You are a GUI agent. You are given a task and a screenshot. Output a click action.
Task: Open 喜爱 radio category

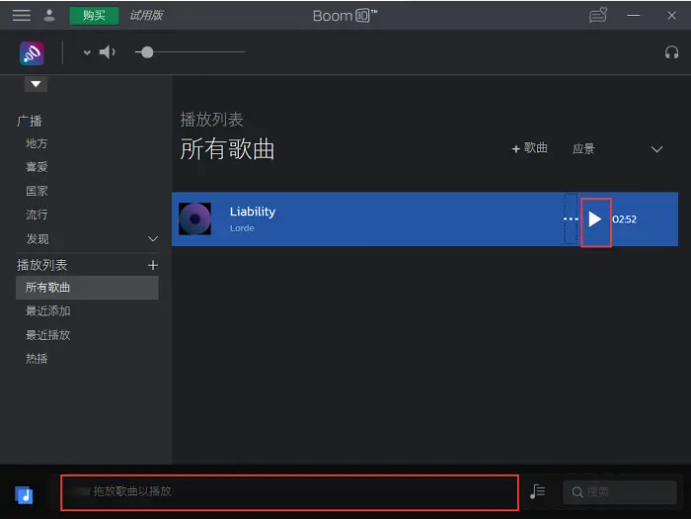point(37,167)
